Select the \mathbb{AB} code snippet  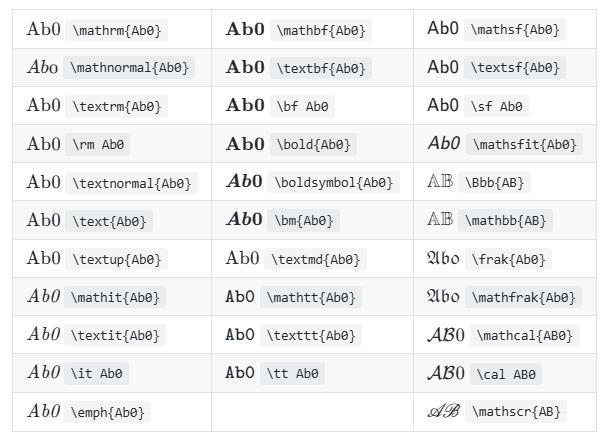505,221
